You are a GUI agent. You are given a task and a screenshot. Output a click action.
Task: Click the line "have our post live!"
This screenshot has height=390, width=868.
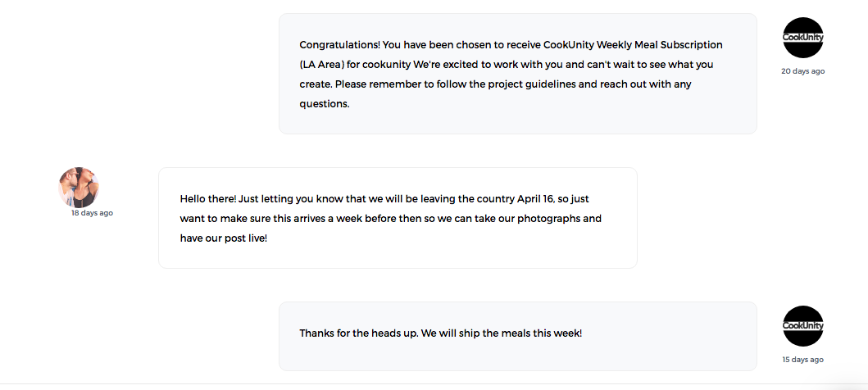pos(224,238)
